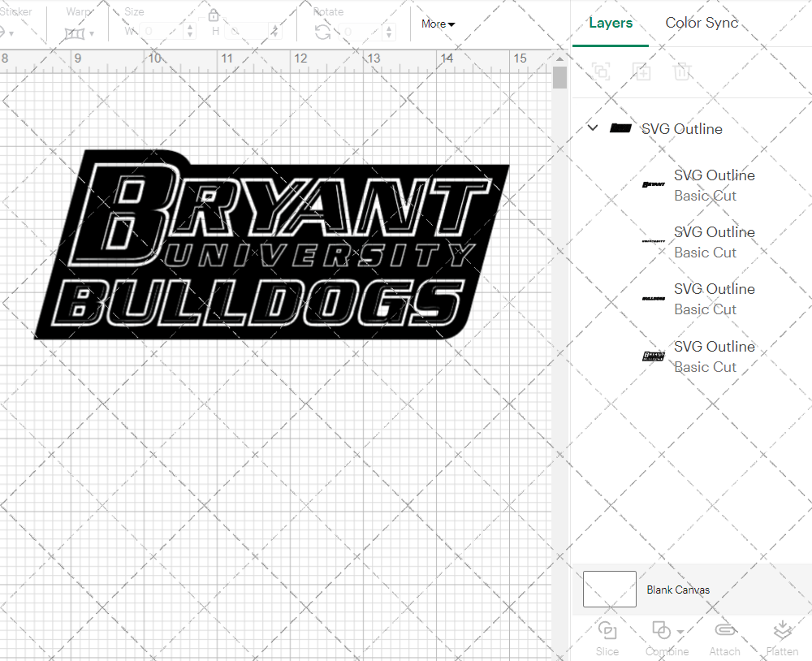
Task: Click the Group layers icon
Action: click(x=601, y=71)
